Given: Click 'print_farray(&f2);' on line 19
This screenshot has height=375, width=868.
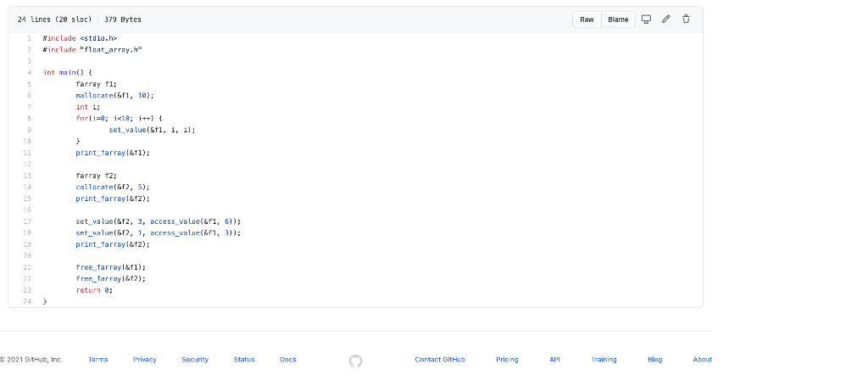Looking at the screenshot, I should point(113,244).
